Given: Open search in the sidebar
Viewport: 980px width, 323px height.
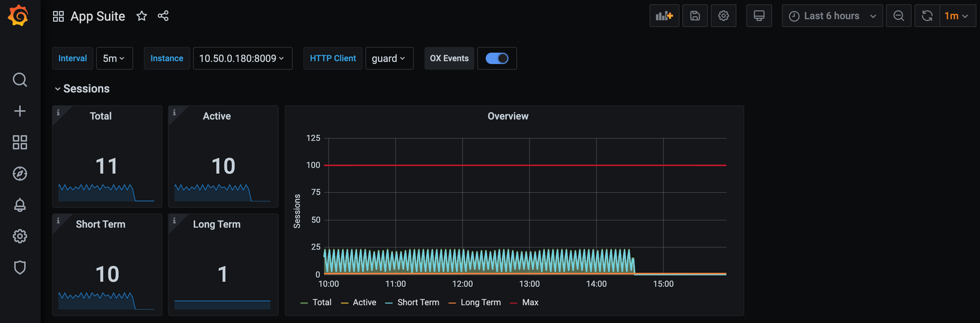Looking at the screenshot, I should point(20,80).
